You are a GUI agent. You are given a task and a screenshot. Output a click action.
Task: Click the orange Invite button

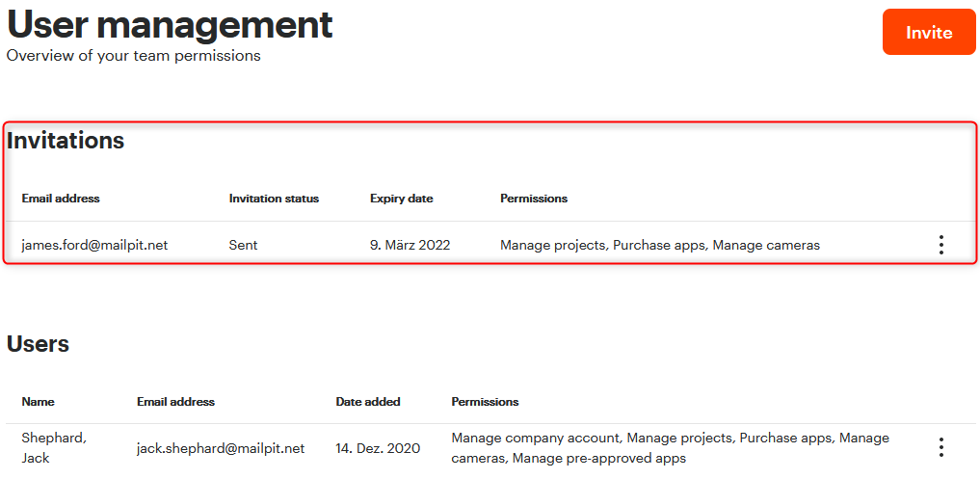coord(929,32)
